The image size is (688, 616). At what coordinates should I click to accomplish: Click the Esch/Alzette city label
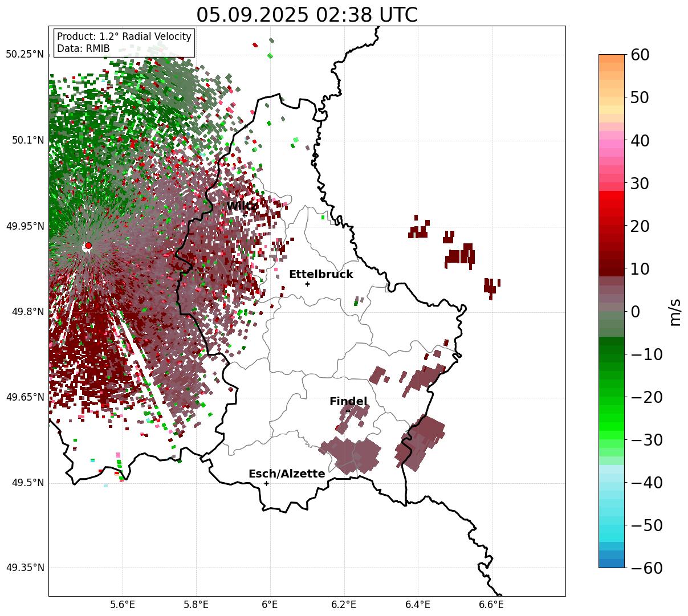click(x=287, y=474)
